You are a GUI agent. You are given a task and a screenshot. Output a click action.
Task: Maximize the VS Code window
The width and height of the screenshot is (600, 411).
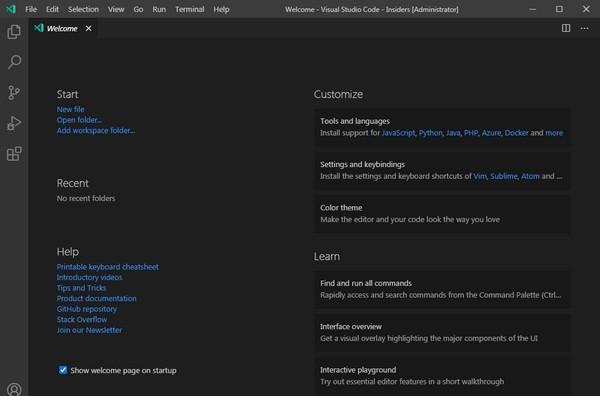[559, 9]
